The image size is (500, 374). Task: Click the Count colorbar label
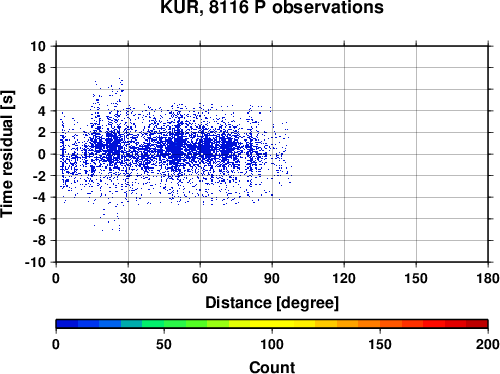tap(272, 367)
